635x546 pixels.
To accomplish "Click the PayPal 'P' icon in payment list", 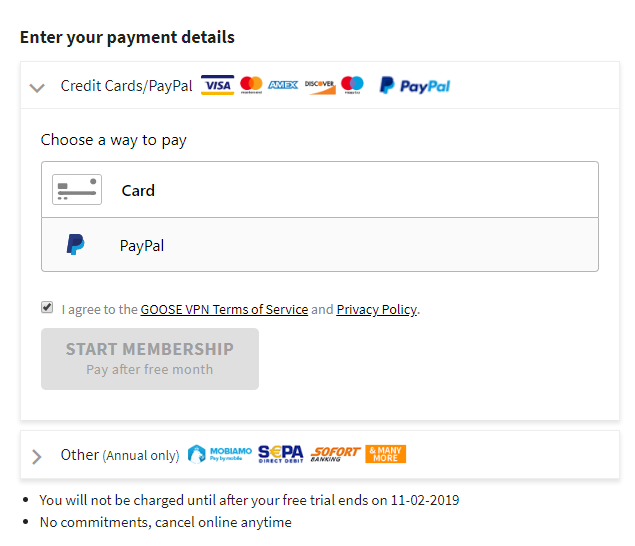I will tap(75, 245).
